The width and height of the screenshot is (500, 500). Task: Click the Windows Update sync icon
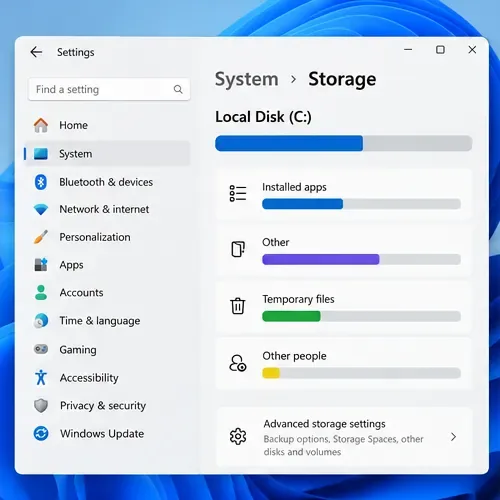(x=41, y=433)
